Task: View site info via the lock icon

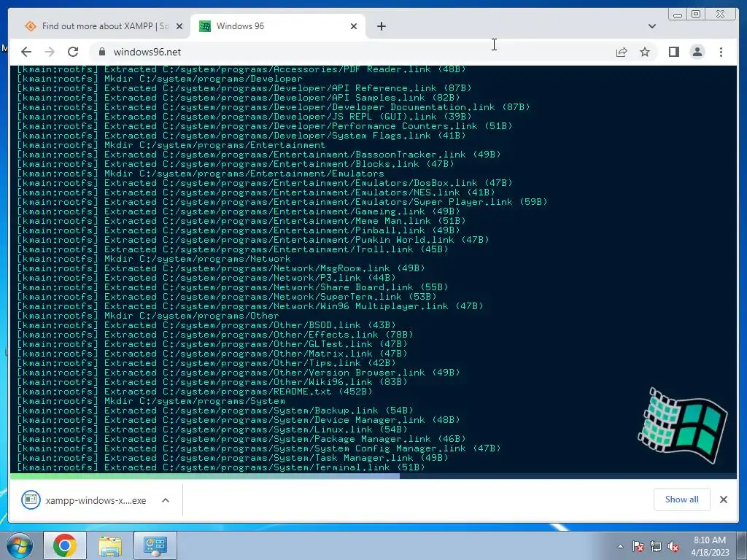Action: tap(101, 52)
